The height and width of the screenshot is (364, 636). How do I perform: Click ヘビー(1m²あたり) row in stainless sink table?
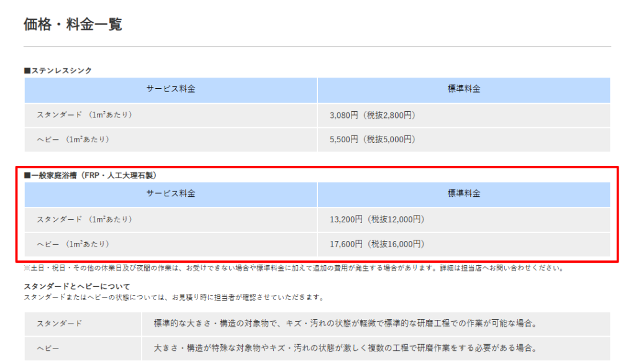[170, 140]
